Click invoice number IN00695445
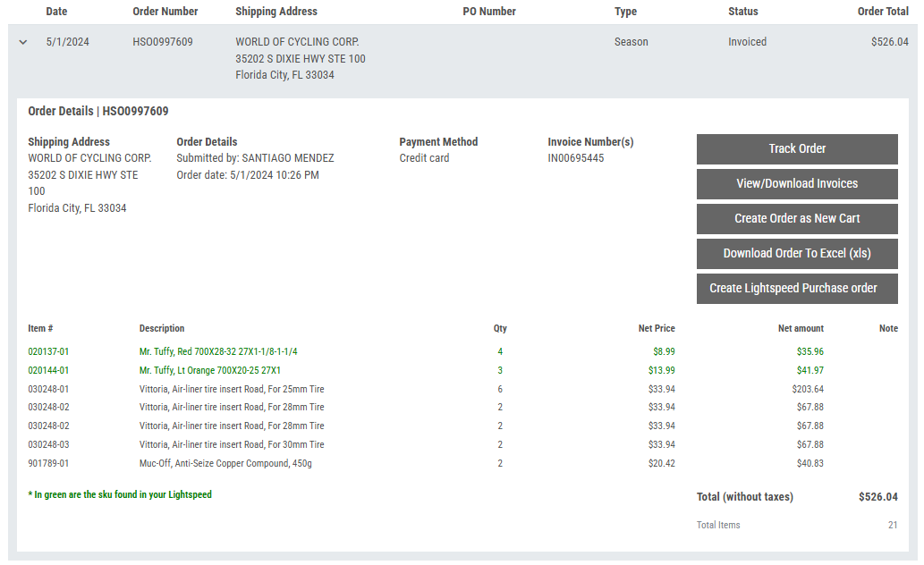Viewport: 924px width, 565px height. 575,158
